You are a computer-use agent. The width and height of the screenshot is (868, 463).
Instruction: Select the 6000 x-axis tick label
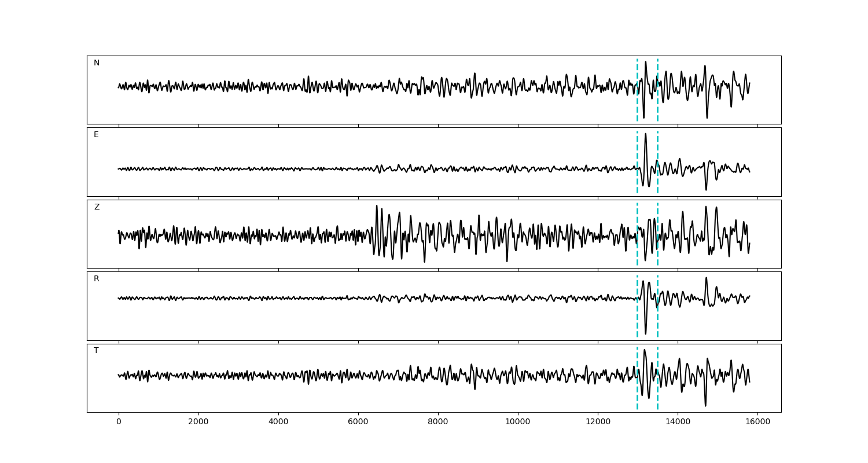tap(358, 422)
